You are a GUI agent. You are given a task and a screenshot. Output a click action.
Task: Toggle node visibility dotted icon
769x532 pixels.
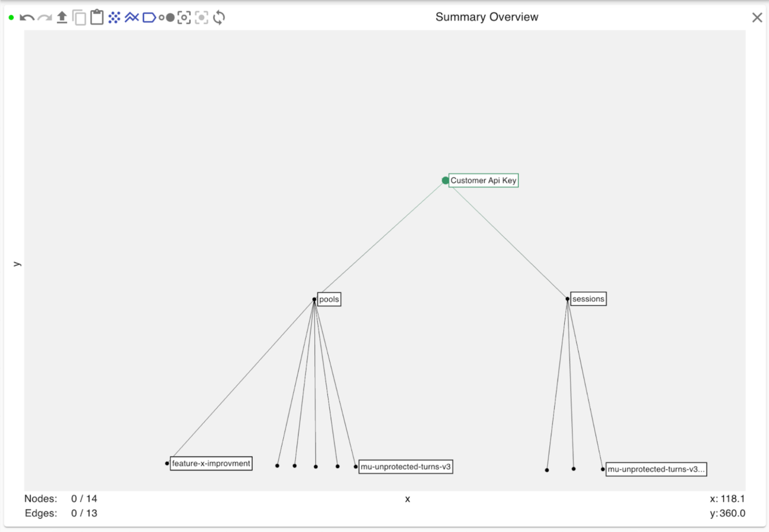click(x=114, y=18)
